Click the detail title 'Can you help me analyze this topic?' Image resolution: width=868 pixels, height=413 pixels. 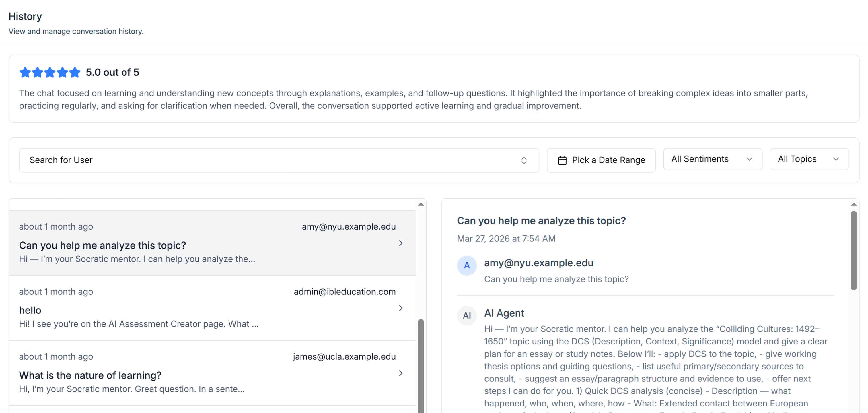pos(541,220)
